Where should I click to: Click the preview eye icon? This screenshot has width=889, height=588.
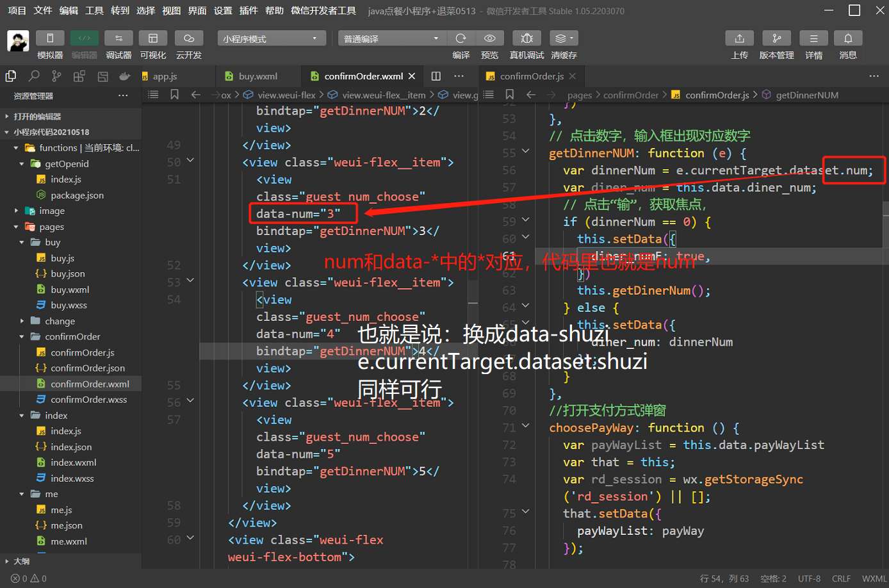(x=490, y=38)
